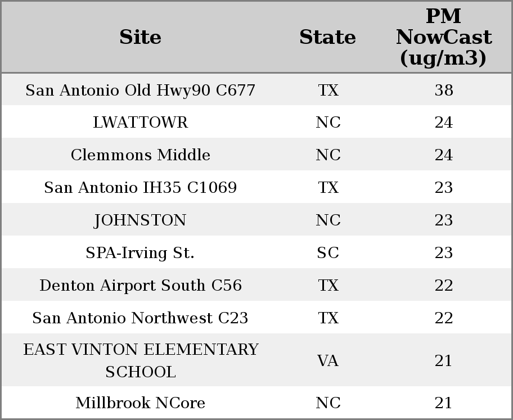
Task: Click the state cell for LWATTOWR
Action: point(328,123)
